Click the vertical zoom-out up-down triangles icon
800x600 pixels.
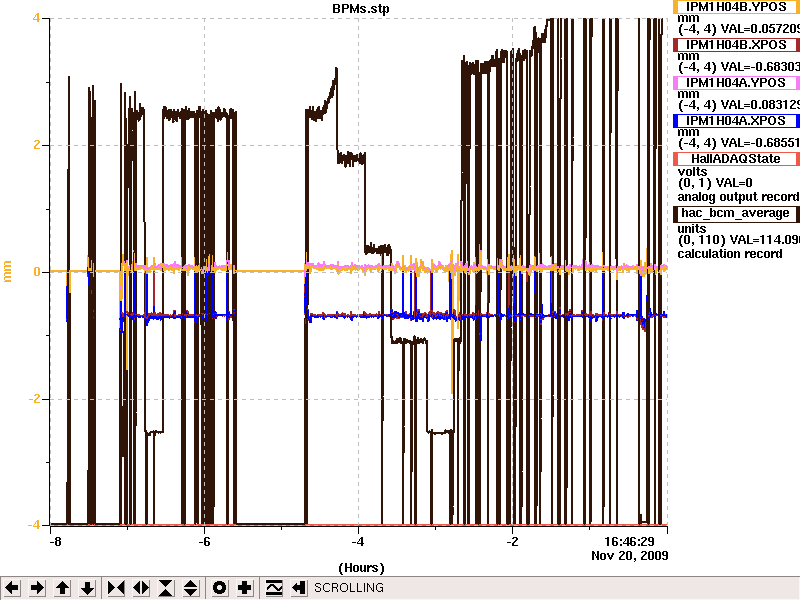[191, 588]
